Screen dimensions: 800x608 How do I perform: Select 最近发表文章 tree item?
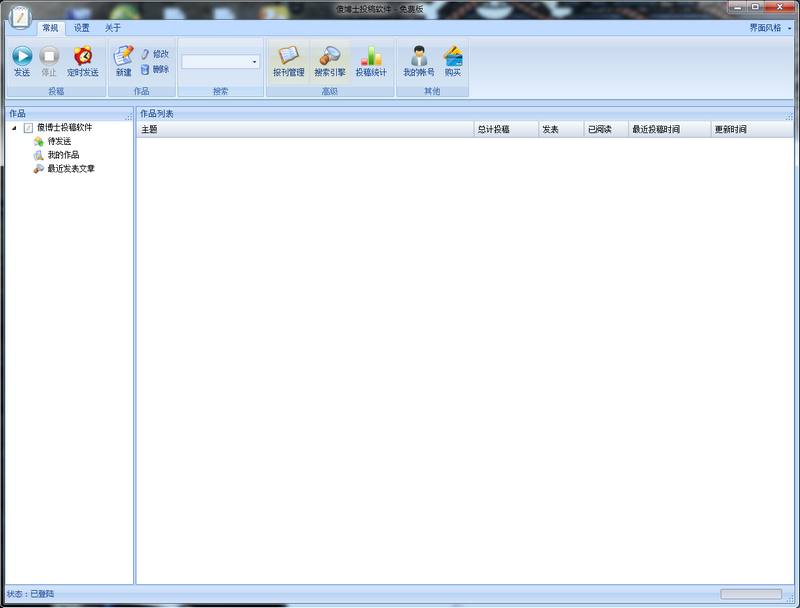[71, 169]
